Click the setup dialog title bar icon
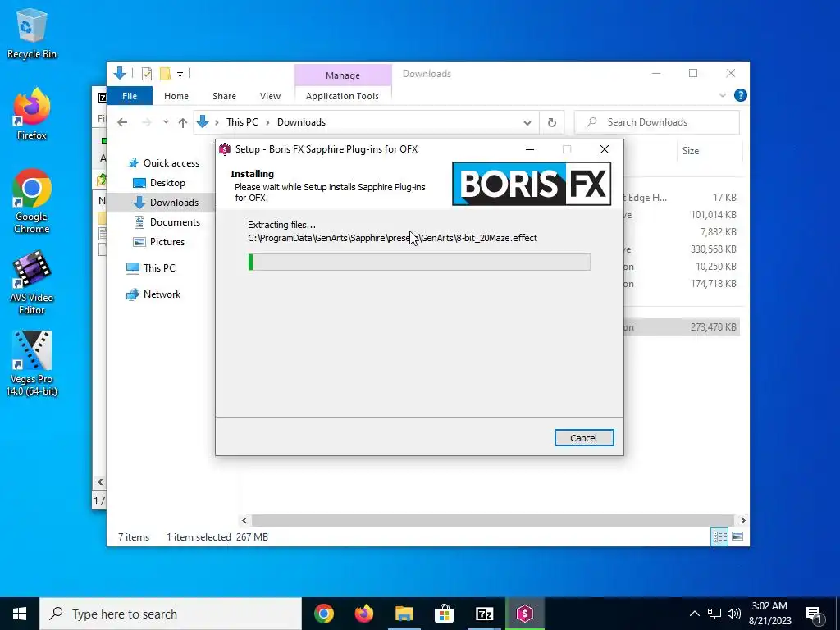 [225, 149]
